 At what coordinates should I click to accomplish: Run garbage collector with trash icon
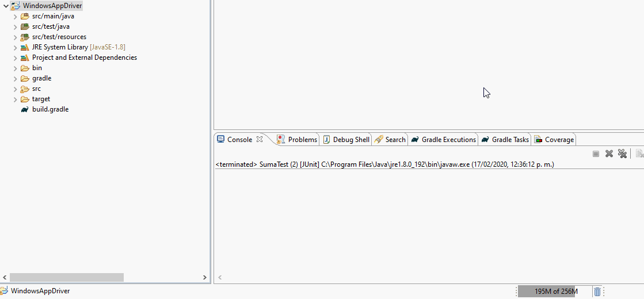(597, 292)
